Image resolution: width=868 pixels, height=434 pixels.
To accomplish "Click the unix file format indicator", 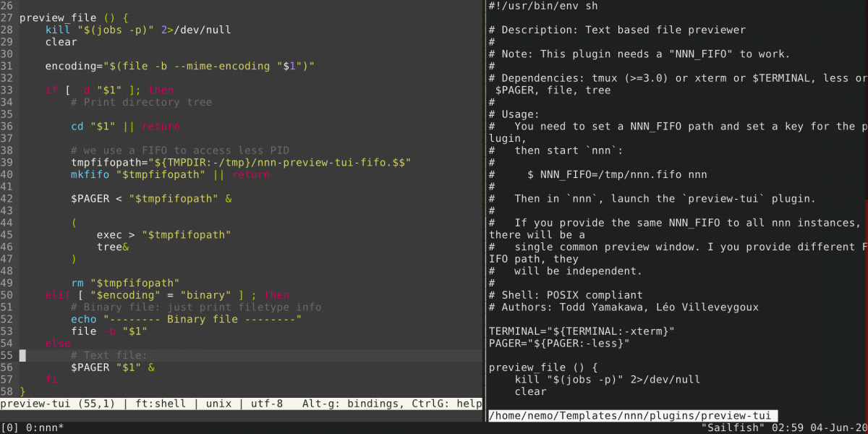I will [x=215, y=404].
